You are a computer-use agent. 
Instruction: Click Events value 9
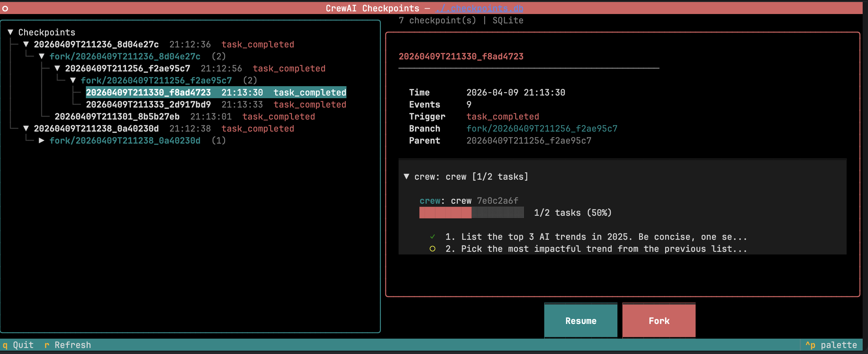coord(469,105)
